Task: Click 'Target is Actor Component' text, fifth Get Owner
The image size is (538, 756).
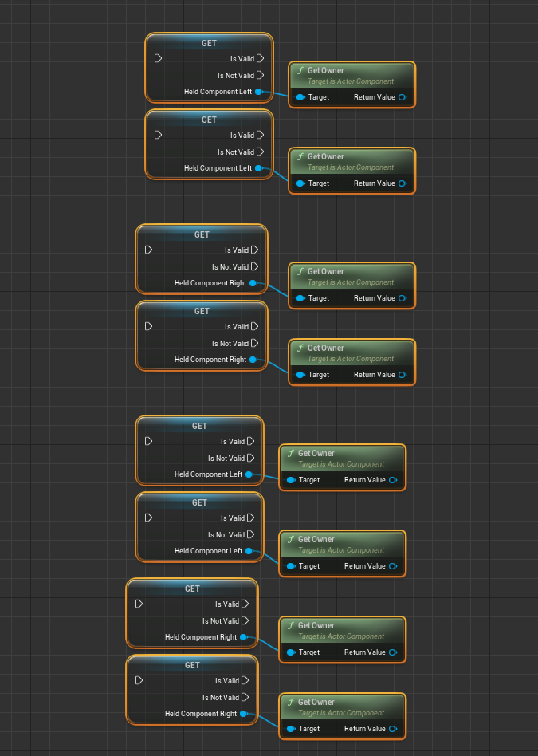Action: pos(341,464)
